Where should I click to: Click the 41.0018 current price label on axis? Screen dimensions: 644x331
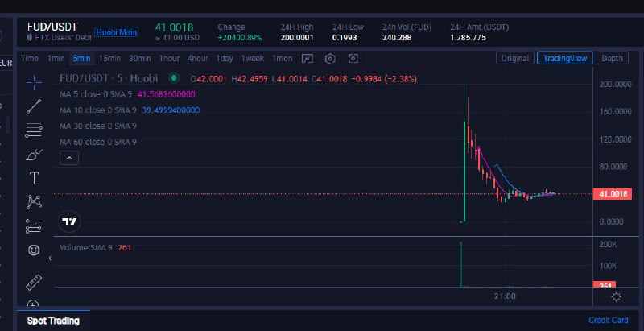[613, 194]
